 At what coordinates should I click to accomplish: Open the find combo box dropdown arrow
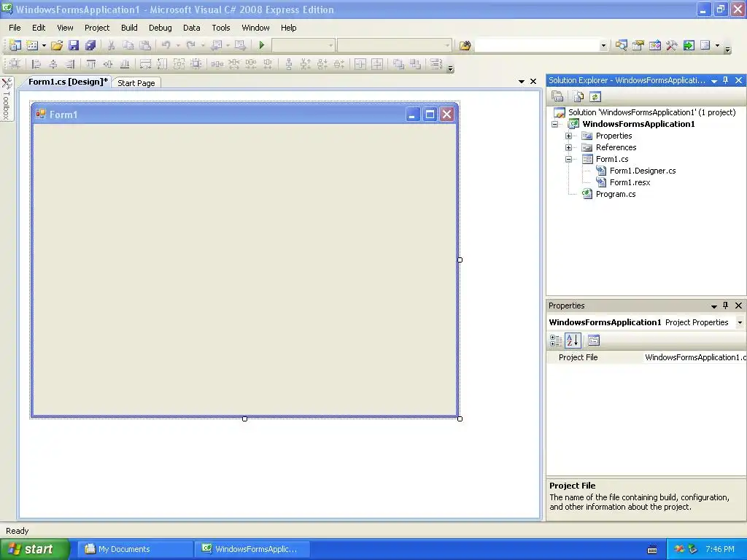coord(603,46)
